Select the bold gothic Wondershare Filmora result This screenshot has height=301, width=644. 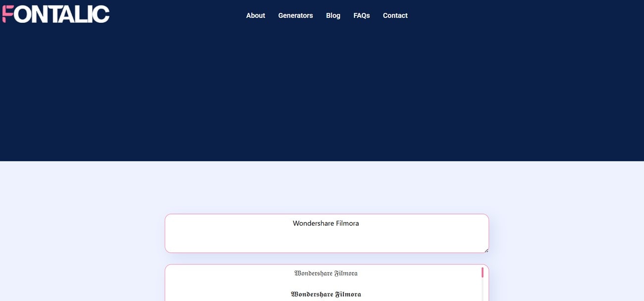pos(326,294)
